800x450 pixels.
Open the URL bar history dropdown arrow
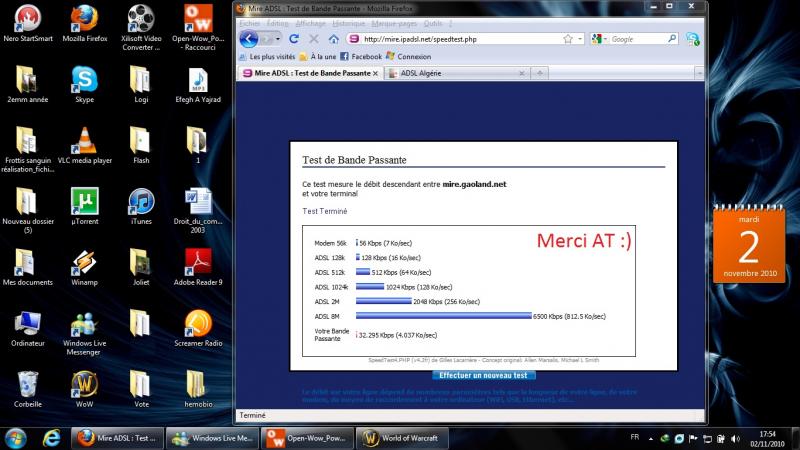point(580,39)
